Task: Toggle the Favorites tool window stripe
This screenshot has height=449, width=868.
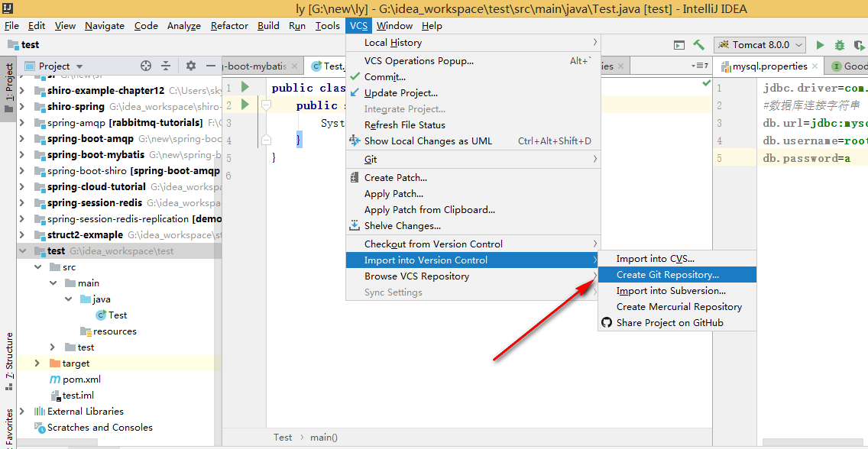Action: 8,428
